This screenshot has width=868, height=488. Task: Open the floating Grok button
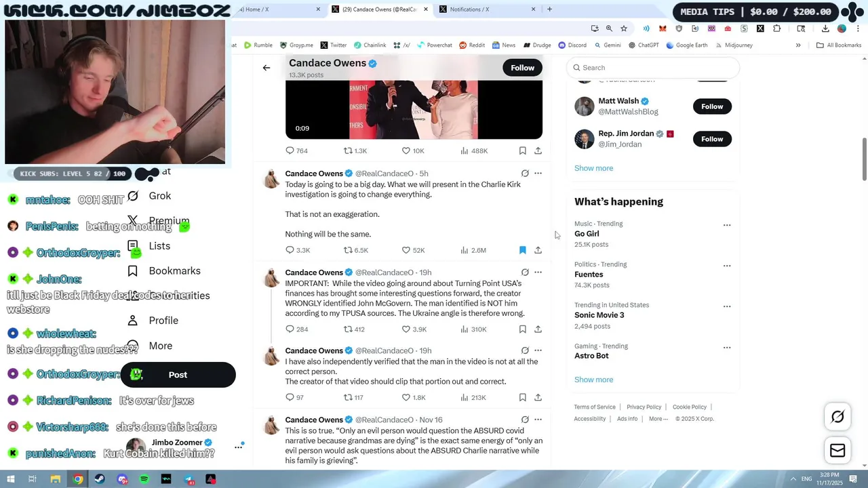[837, 417]
